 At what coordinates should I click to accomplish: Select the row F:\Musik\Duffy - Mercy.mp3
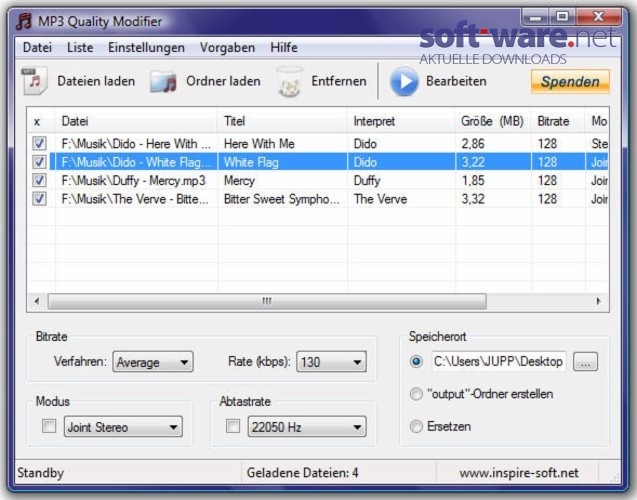coord(318,180)
